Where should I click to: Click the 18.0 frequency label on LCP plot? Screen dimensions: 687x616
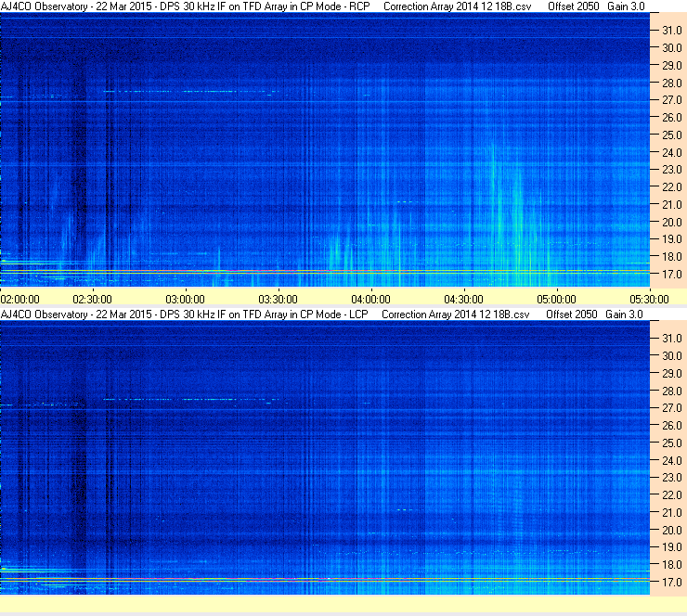671,565
